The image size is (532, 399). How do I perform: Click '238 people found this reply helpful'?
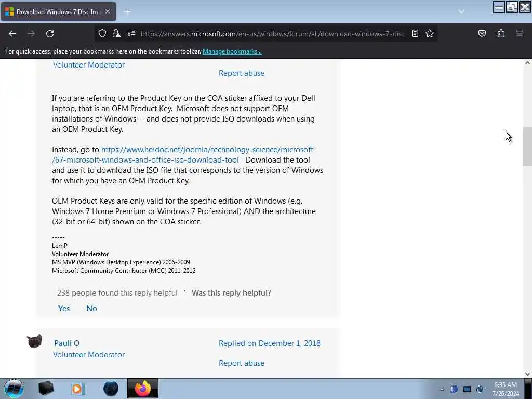coord(117,293)
